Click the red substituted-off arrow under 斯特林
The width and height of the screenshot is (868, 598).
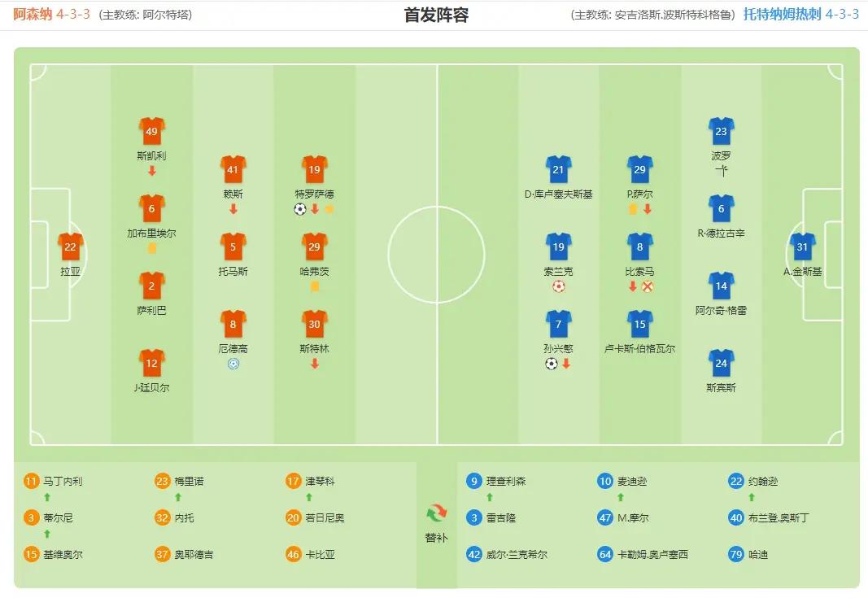point(315,364)
